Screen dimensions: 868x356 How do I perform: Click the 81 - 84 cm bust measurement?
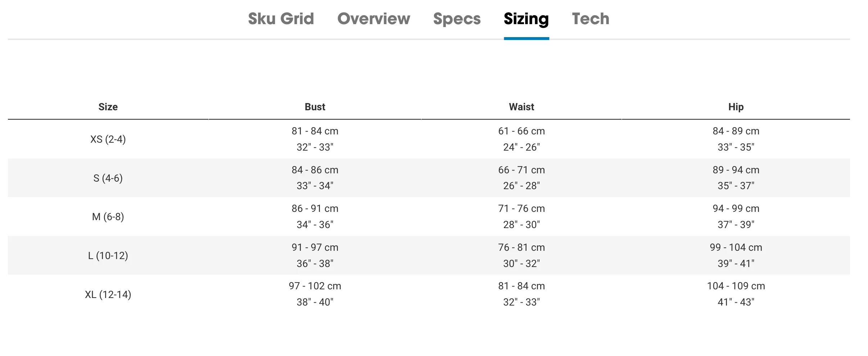point(315,131)
